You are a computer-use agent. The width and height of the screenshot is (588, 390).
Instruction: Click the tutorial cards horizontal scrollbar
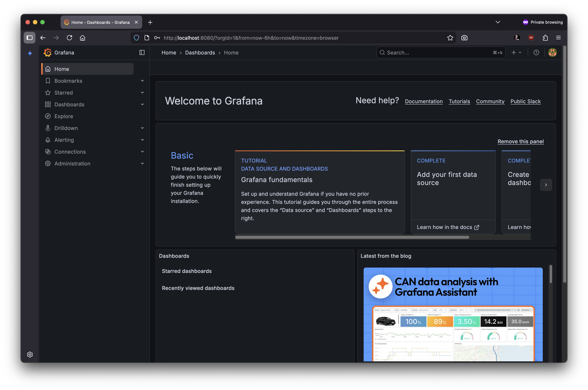click(352, 237)
